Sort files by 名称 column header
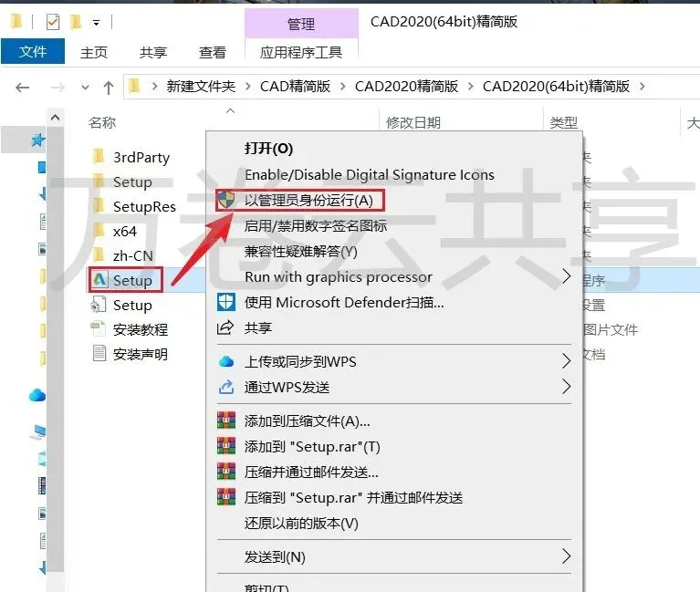Screen dimensions: 700x592 [x=102, y=122]
